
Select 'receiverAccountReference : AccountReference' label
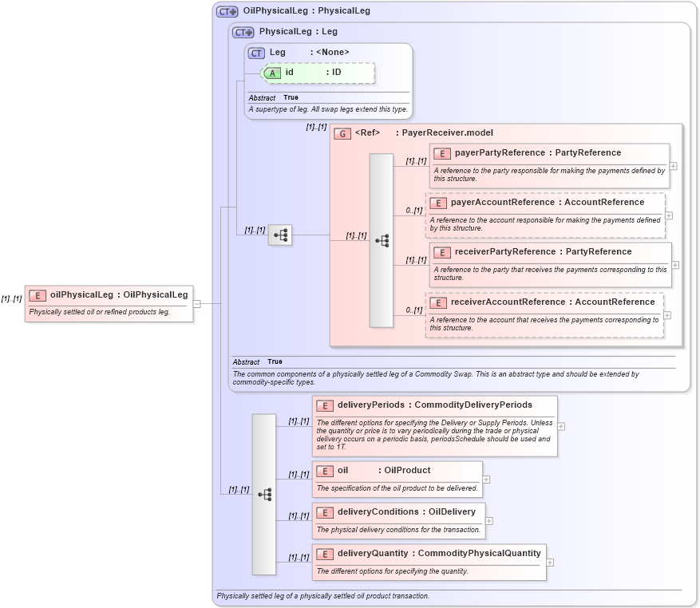pyautogui.click(x=552, y=302)
